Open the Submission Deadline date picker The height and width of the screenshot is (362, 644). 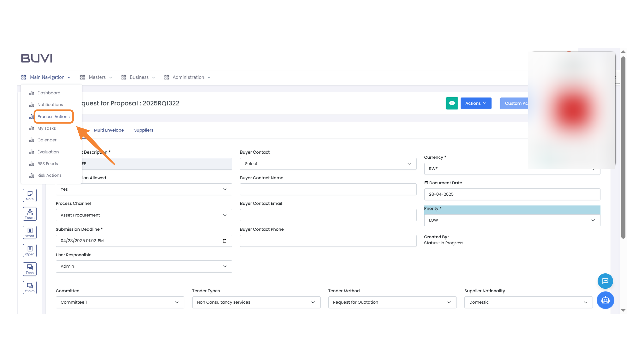(224, 241)
